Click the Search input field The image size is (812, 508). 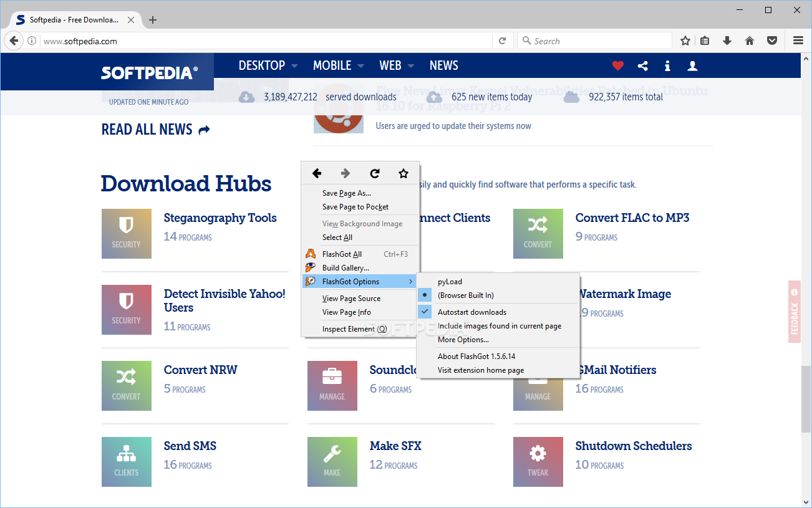[595, 41]
